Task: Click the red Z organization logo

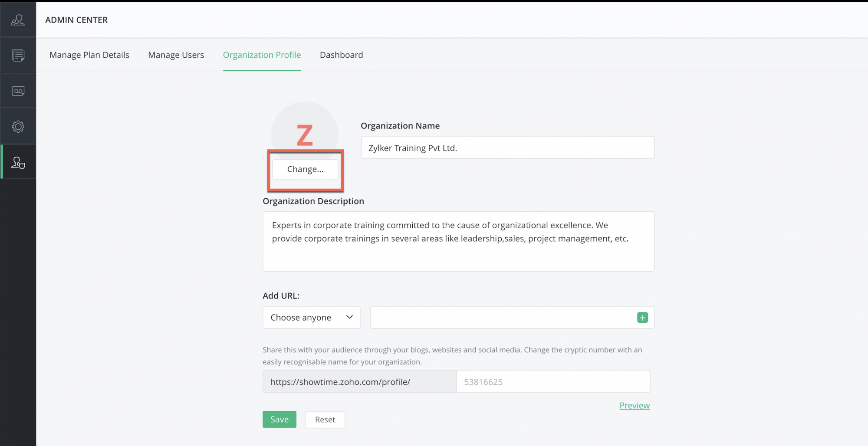Action: pyautogui.click(x=305, y=134)
